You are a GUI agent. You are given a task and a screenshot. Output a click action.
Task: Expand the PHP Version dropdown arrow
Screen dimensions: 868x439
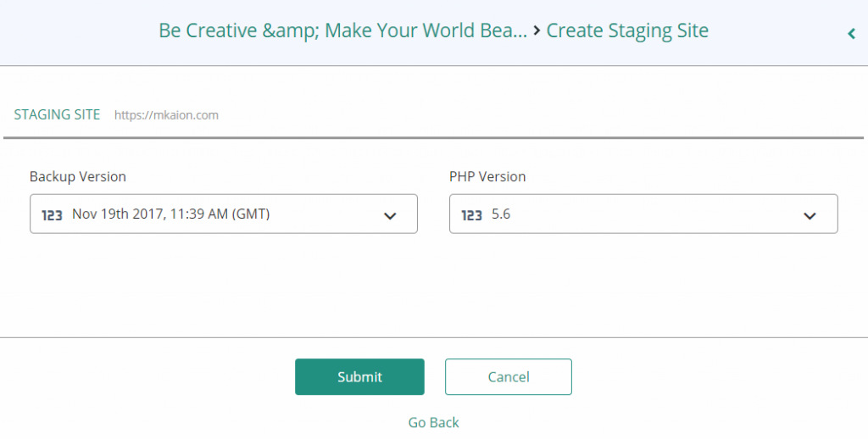coord(810,215)
